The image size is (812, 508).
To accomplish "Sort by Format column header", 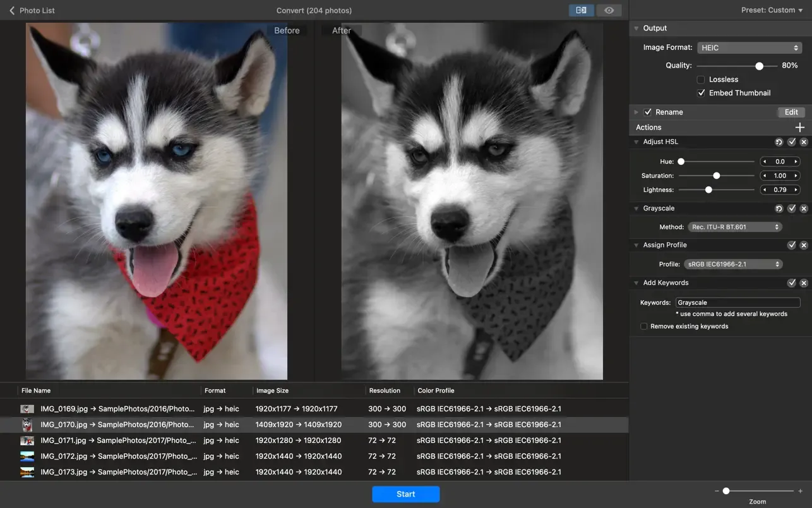I will tap(215, 390).
